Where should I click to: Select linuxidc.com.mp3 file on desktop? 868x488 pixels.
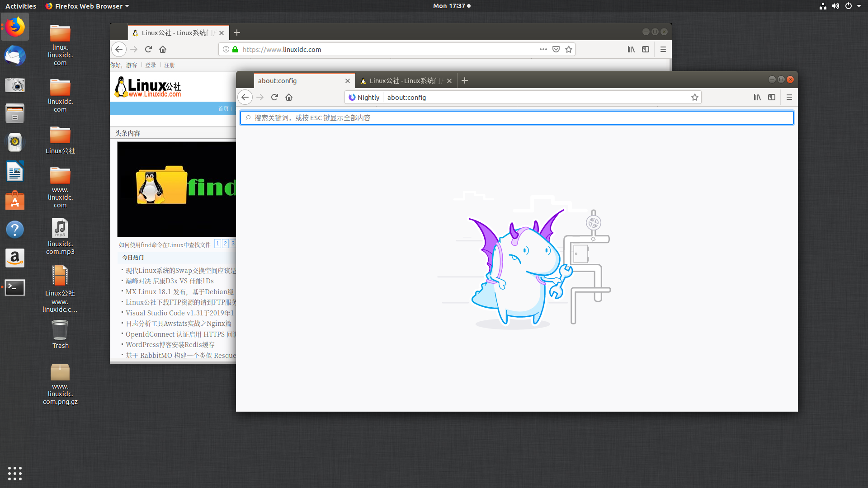point(60,236)
